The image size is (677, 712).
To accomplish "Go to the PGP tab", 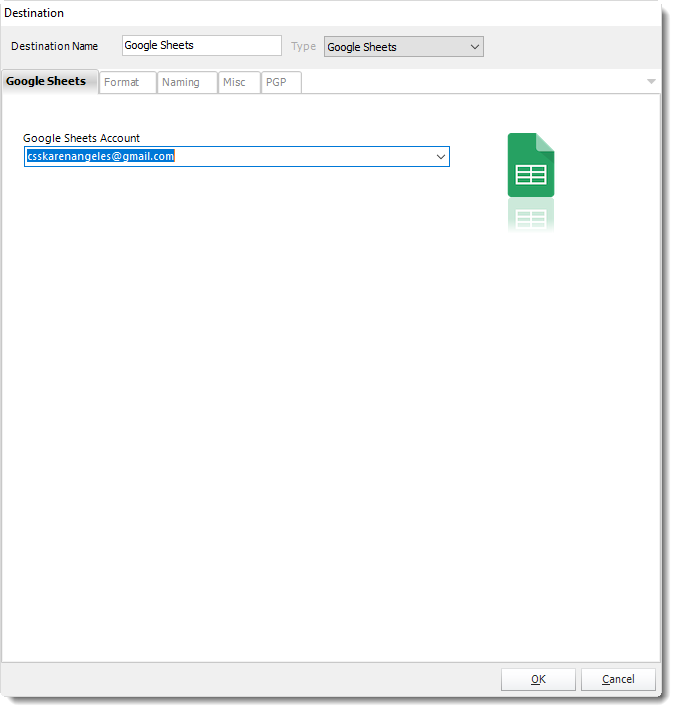I will 281,83.
